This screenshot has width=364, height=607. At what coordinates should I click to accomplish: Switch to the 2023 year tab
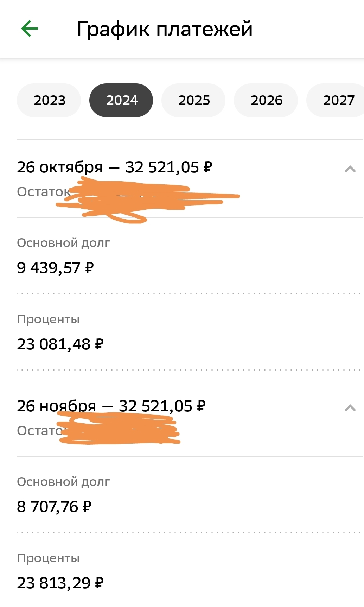pos(49,100)
